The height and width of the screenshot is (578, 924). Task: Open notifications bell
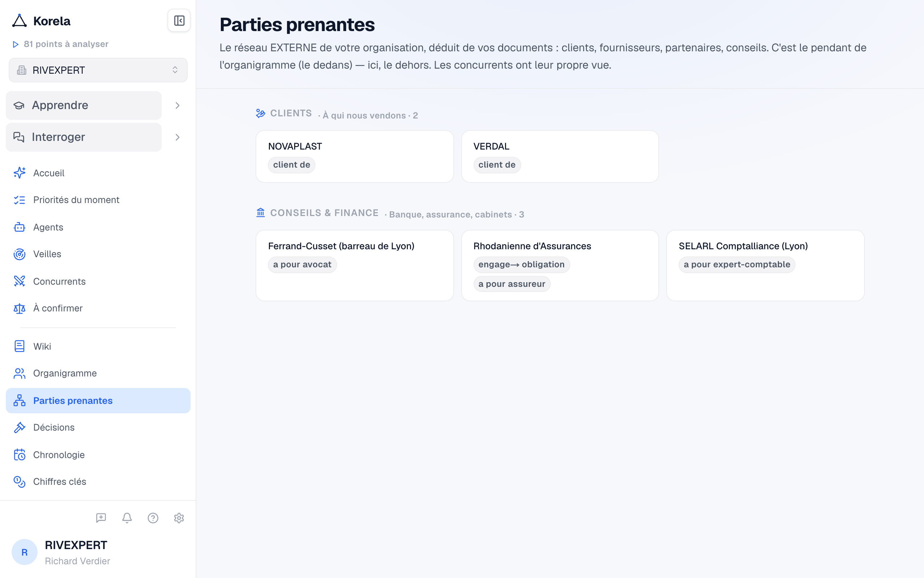127,518
